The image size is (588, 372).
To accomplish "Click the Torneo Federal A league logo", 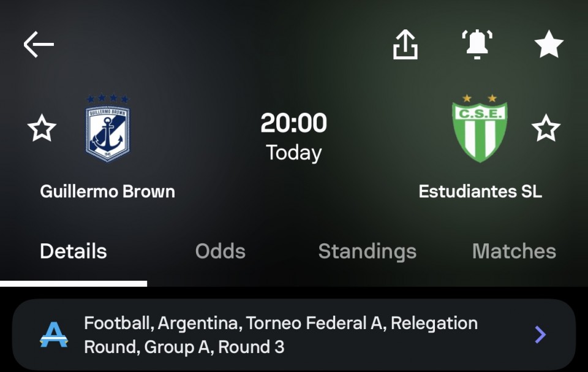I will pos(54,335).
